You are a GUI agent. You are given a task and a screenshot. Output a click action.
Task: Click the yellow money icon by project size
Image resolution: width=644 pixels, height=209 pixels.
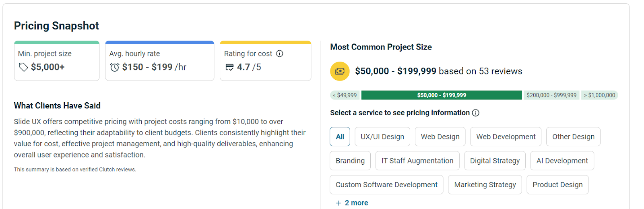(x=340, y=71)
